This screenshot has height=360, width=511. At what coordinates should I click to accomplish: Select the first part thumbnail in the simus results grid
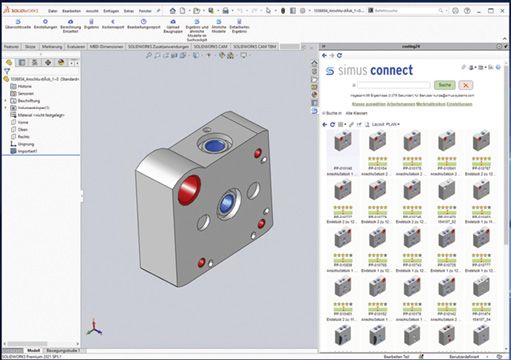(x=343, y=142)
